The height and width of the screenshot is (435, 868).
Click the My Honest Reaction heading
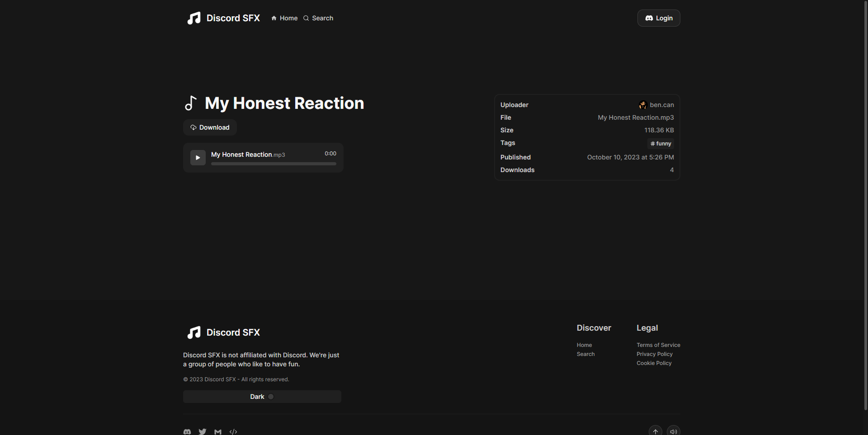pos(284,103)
